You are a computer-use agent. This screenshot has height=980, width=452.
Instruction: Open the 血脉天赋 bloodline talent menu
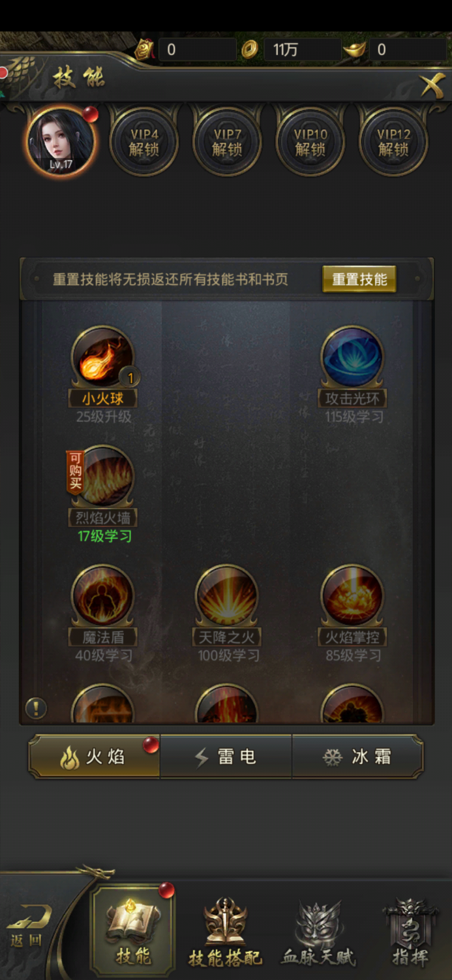point(319,932)
